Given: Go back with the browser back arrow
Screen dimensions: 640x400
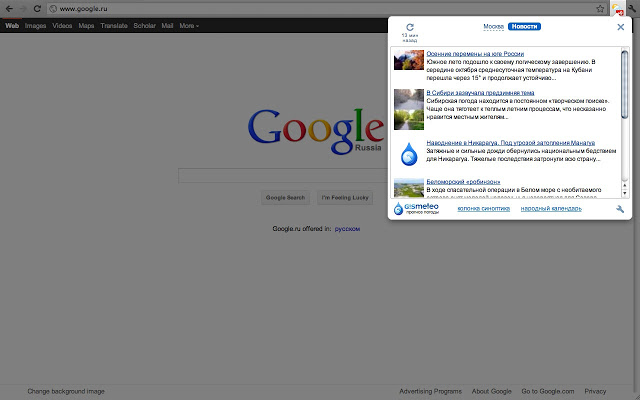Looking at the screenshot, I should pos(8,8).
